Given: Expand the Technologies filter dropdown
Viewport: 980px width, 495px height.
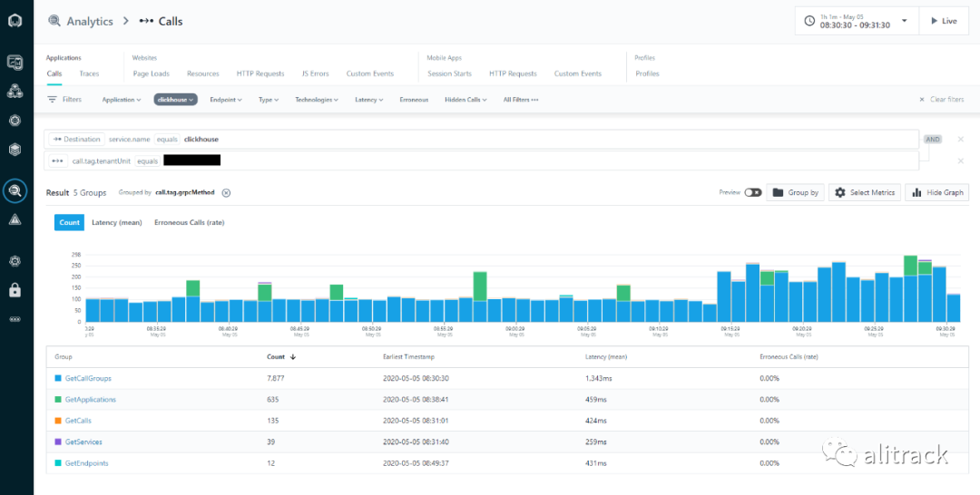Looking at the screenshot, I should click(317, 99).
